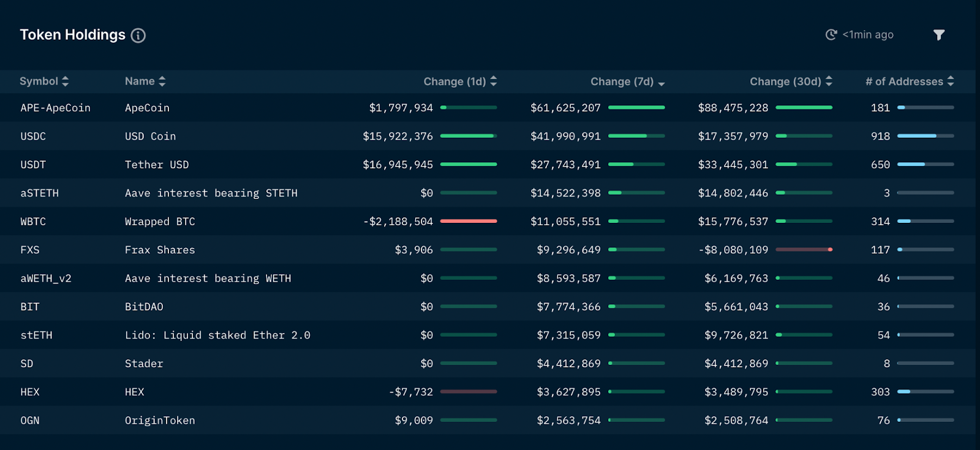Sort by Change (30d) arrows
This screenshot has height=450, width=980.
(829, 81)
